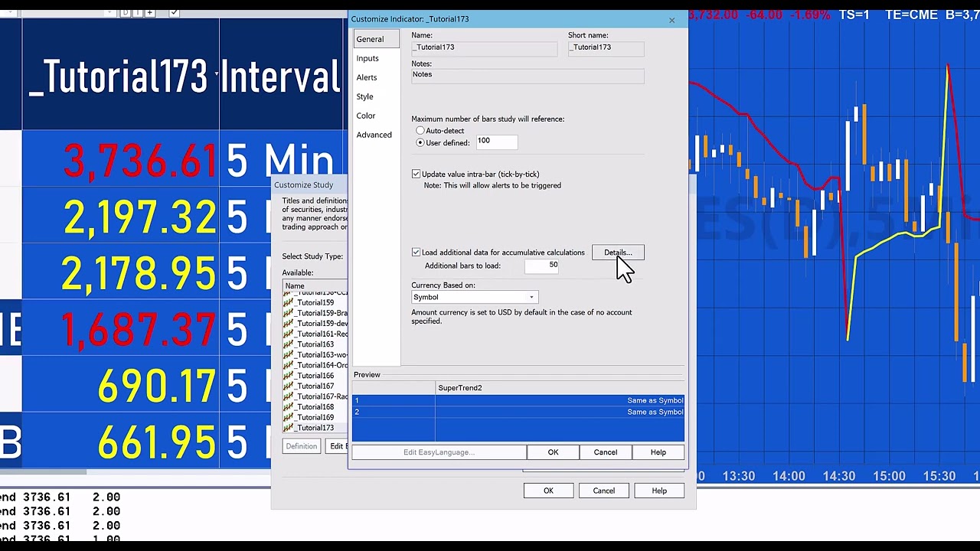Viewport: 980px width, 551px height.
Task: Click the Interval column header in RadarScreen
Action: (281, 76)
